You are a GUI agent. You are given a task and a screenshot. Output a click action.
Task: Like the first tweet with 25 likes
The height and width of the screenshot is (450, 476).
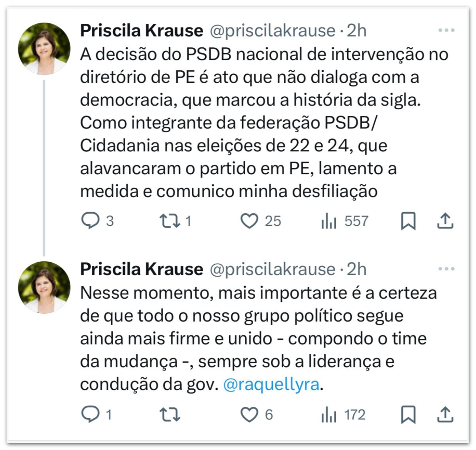point(249,221)
